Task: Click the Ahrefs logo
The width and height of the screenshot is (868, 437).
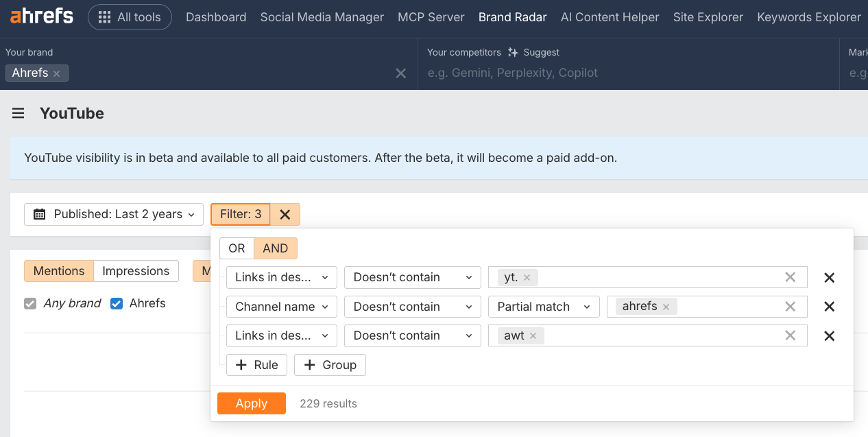Action: pos(40,16)
